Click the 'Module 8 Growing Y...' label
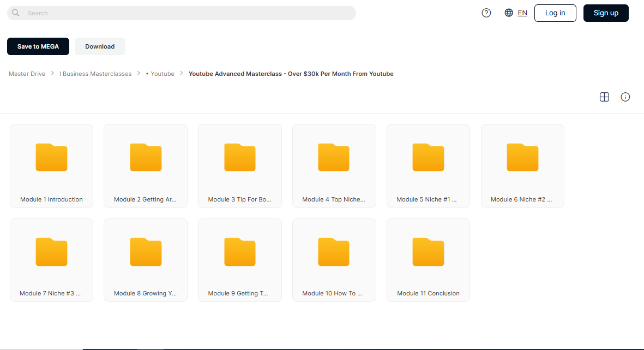 (x=146, y=294)
